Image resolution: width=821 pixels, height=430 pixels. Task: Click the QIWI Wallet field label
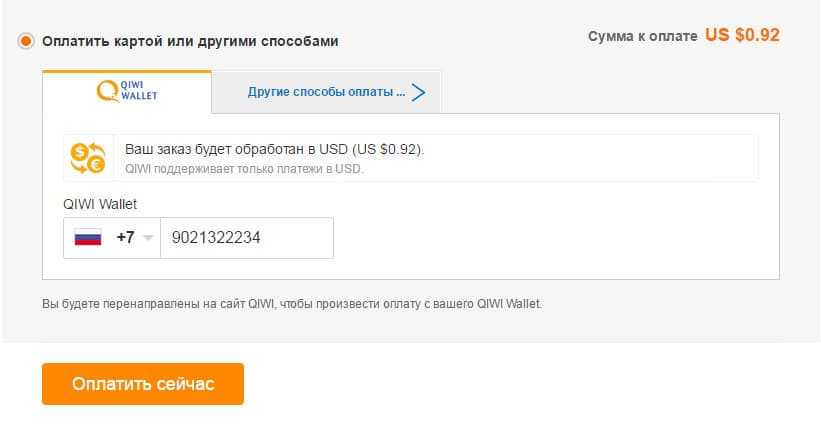tap(100, 204)
